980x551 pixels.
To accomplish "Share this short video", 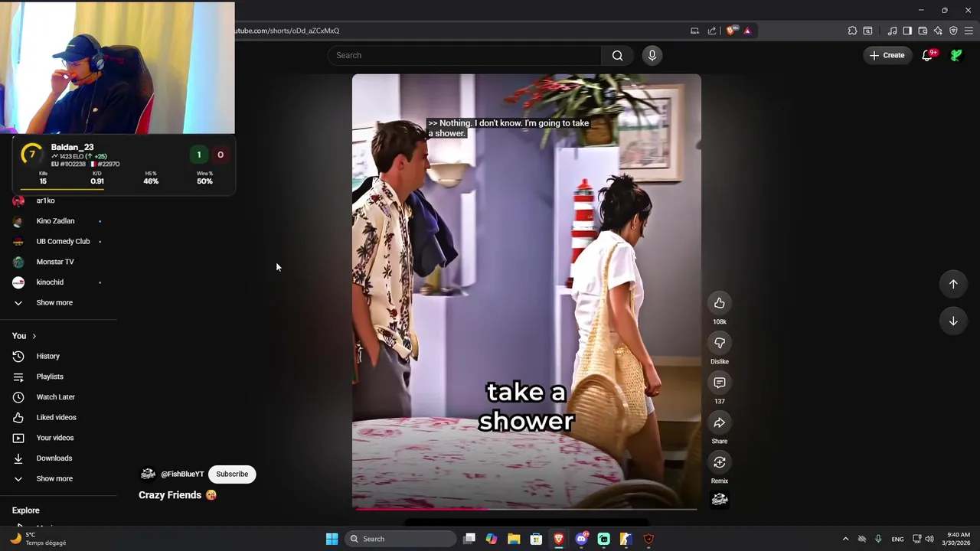I will [x=719, y=422].
